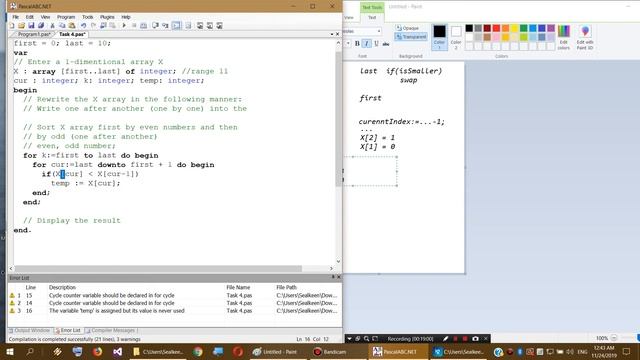This screenshot has height=360, width=640.
Task: Undo the last edit in PascalABC.NET
Action: (83, 26)
